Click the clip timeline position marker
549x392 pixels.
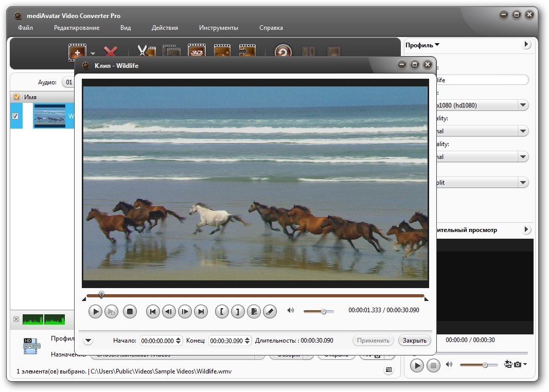101,295
